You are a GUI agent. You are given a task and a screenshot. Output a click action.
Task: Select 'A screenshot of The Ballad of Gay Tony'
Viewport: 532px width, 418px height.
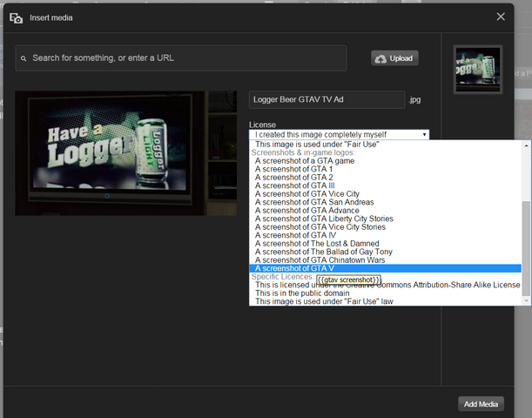[x=386, y=252]
